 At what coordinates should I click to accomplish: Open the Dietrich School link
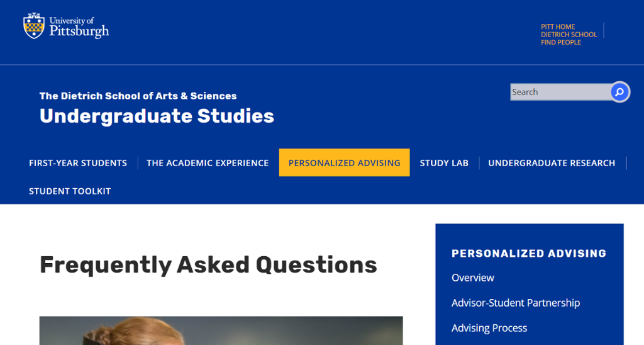click(x=569, y=35)
